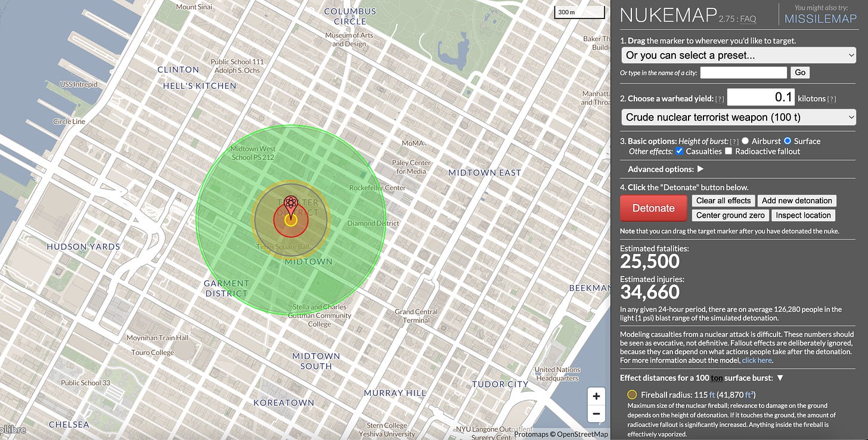Click the CHELSEA map label
Screen dimensions: 868x440
tap(69, 424)
